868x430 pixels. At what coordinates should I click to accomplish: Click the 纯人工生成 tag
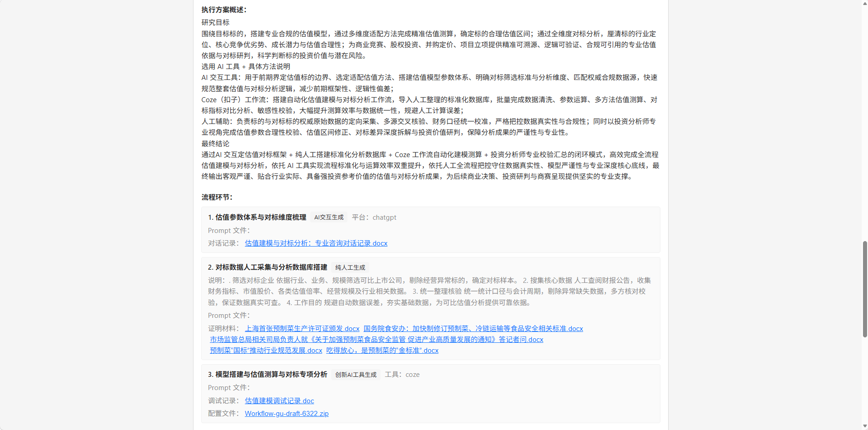[x=350, y=267]
